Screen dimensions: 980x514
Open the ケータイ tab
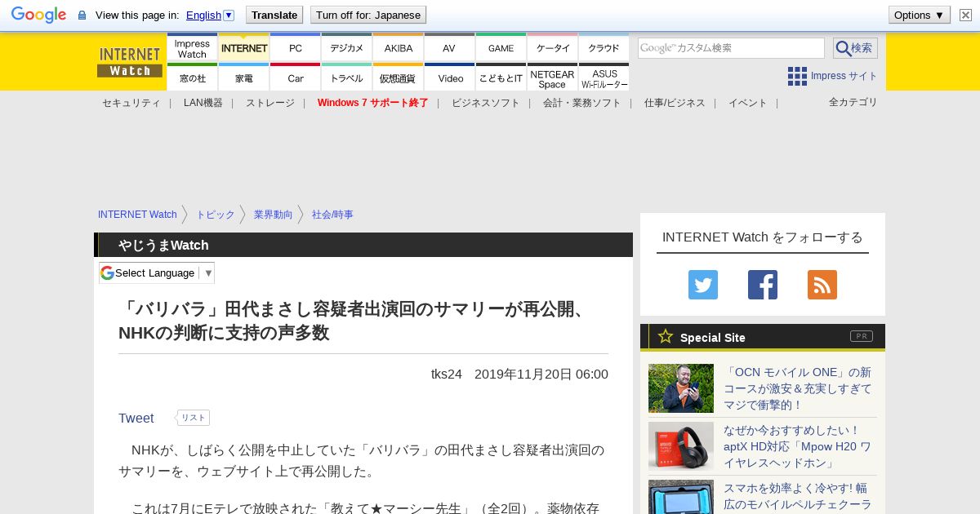552,48
